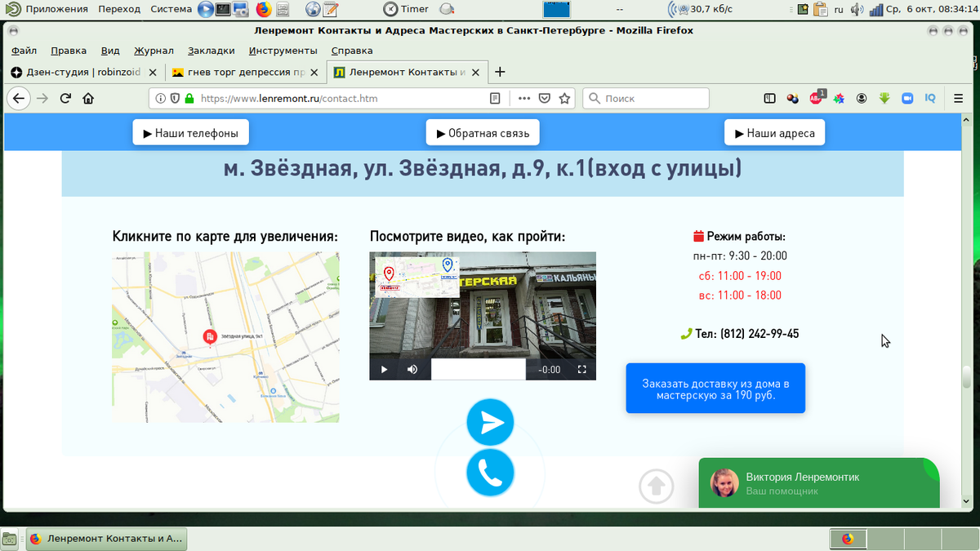Show desktop via bottom-left panel icon
This screenshot has height=551, width=980.
tap(10, 539)
